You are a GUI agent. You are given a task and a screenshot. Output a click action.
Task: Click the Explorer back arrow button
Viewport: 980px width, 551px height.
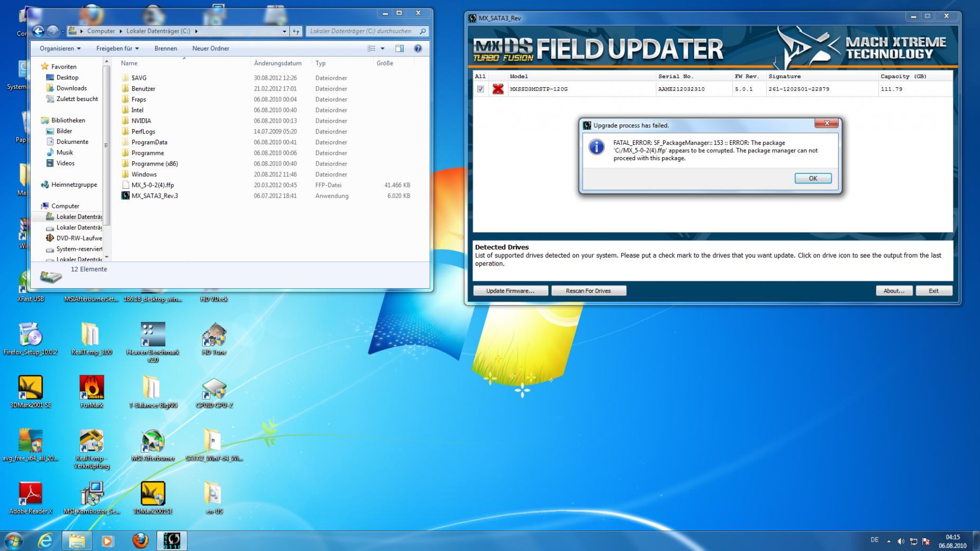click(x=38, y=31)
